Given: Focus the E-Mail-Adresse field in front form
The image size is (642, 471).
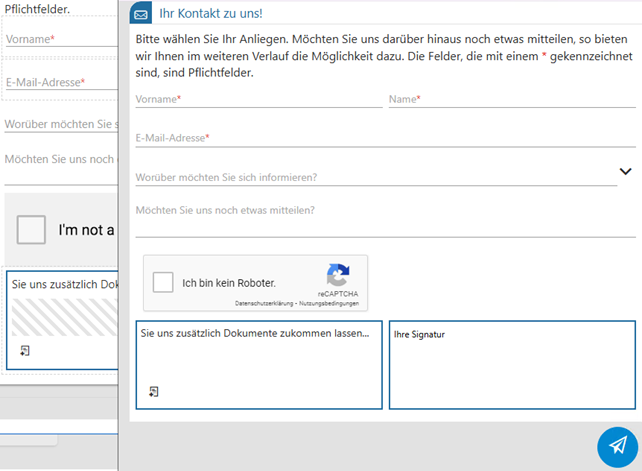Looking at the screenshot, I should (x=385, y=138).
